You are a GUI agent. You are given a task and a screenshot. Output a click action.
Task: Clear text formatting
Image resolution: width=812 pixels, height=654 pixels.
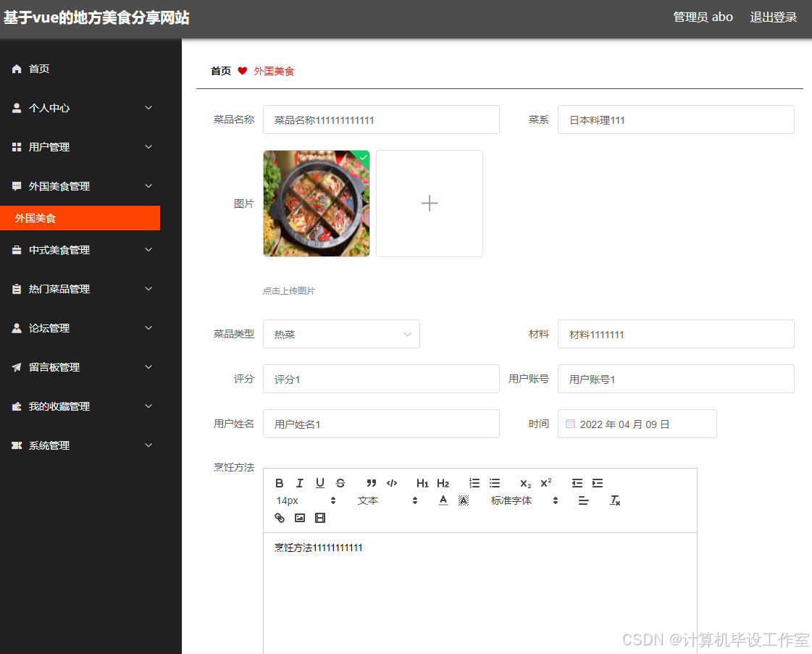[615, 500]
